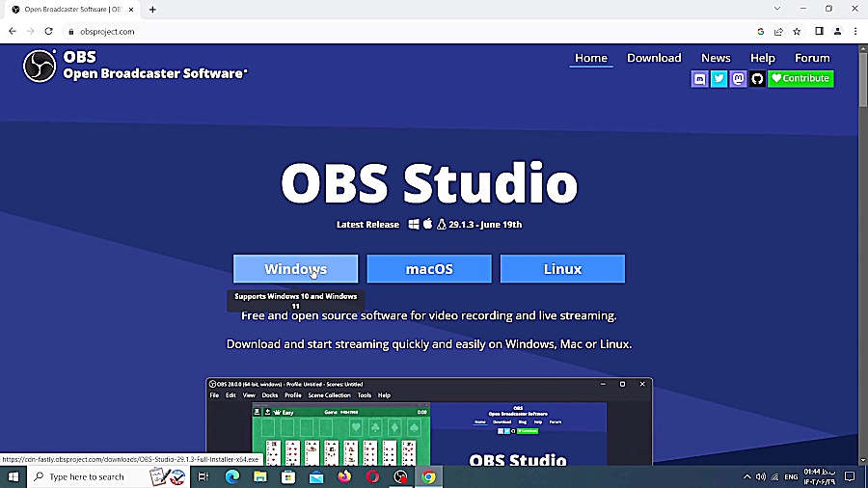Click the share page icon in address bar

point(779,32)
